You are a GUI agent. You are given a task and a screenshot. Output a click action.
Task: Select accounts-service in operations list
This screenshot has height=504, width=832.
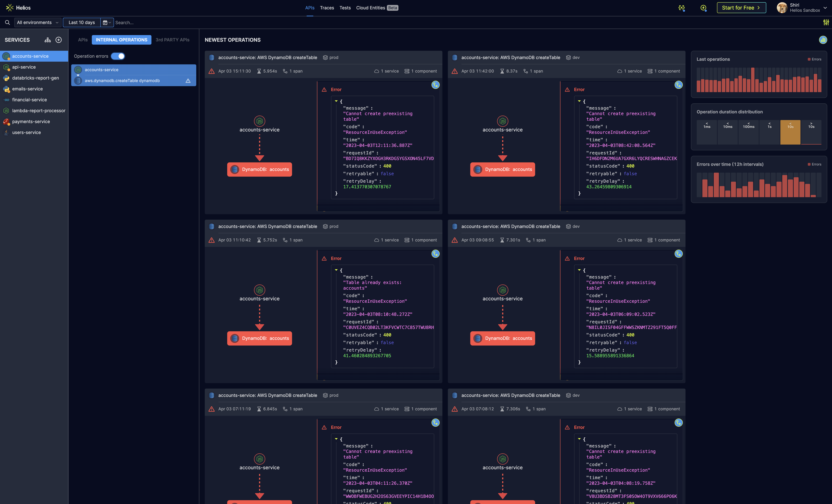click(134, 69)
